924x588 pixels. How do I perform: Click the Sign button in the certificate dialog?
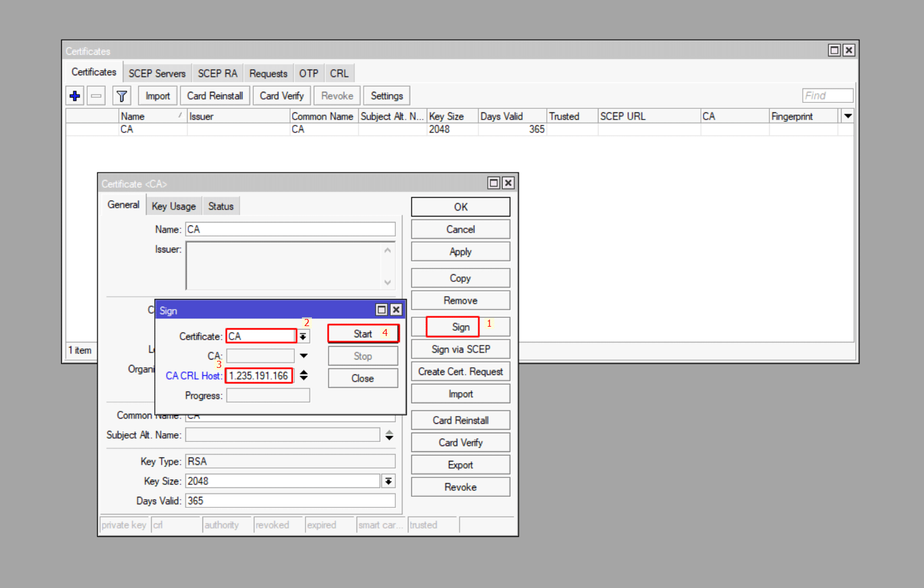coord(461,327)
